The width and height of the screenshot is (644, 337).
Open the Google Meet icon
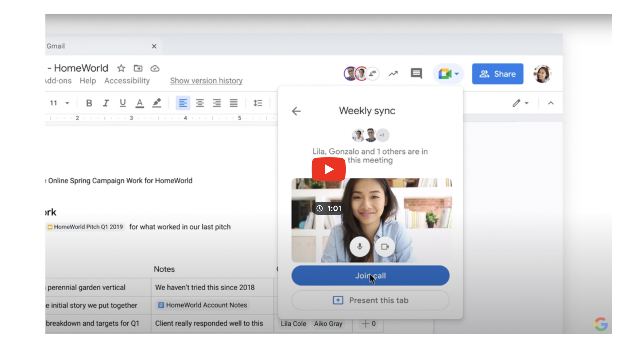click(x=445, y=74)
